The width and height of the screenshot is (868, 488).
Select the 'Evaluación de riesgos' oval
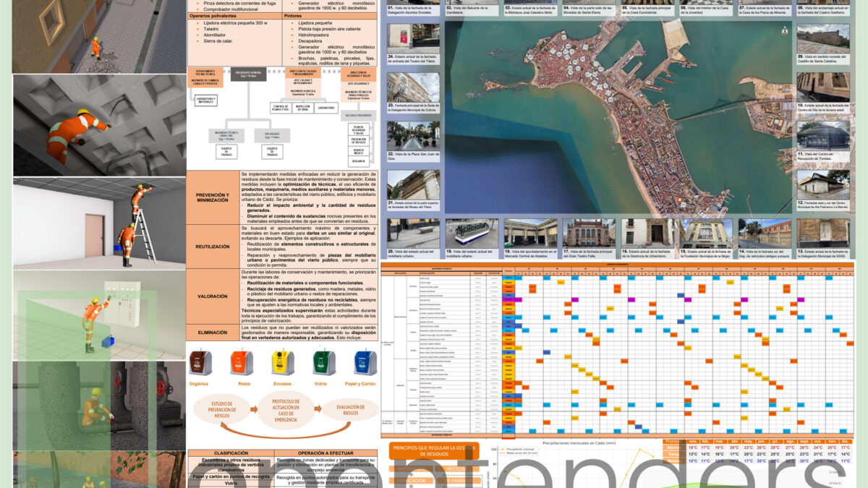tap(350, 411)
